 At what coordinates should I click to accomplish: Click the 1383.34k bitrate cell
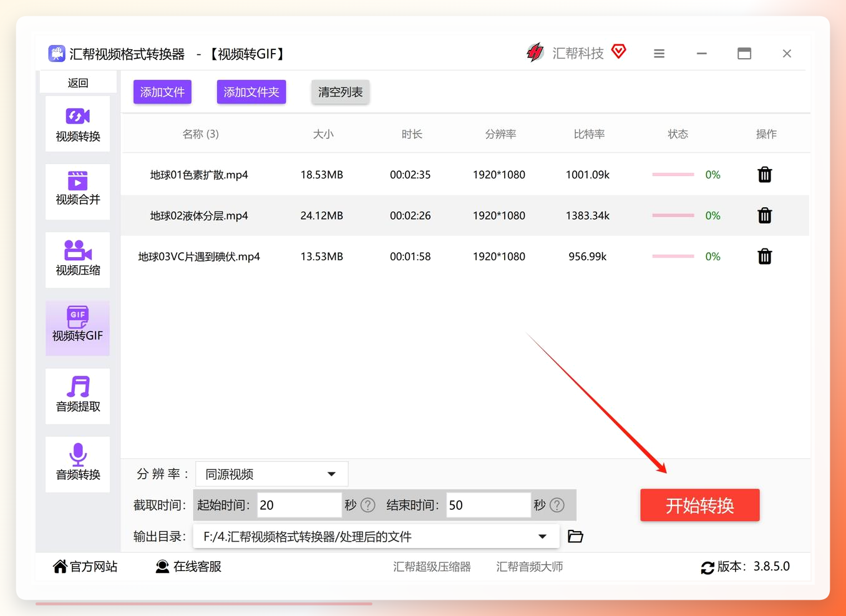pos(588,216)
